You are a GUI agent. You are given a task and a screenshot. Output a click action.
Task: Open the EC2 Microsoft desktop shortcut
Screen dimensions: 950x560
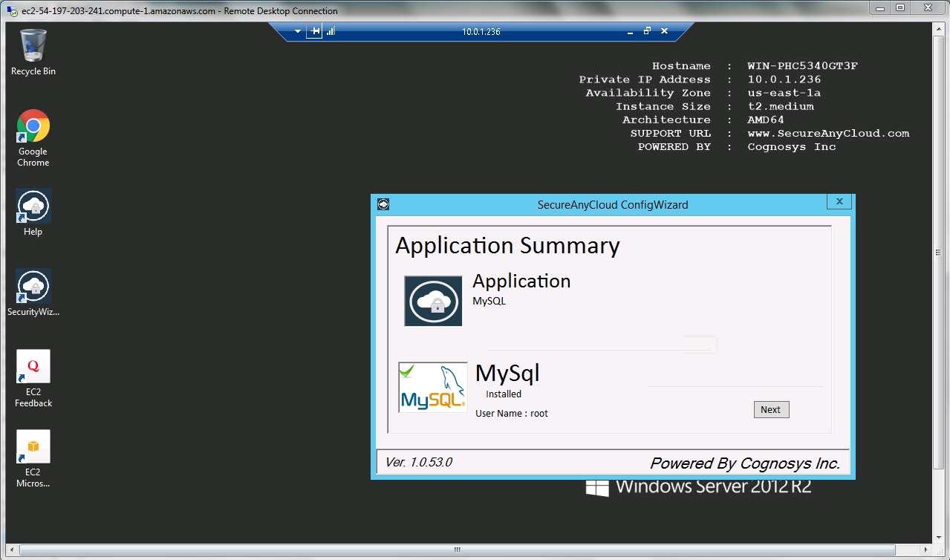coord(33,447)
